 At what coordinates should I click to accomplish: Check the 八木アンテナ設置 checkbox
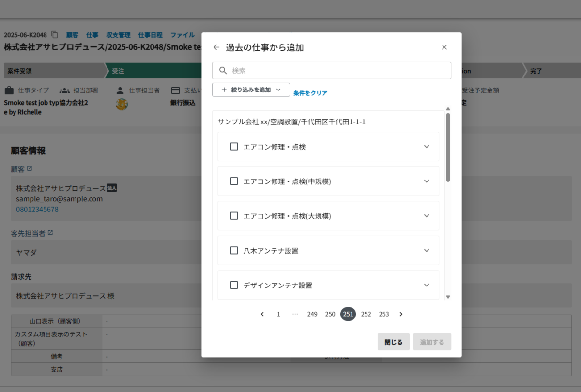234,251
